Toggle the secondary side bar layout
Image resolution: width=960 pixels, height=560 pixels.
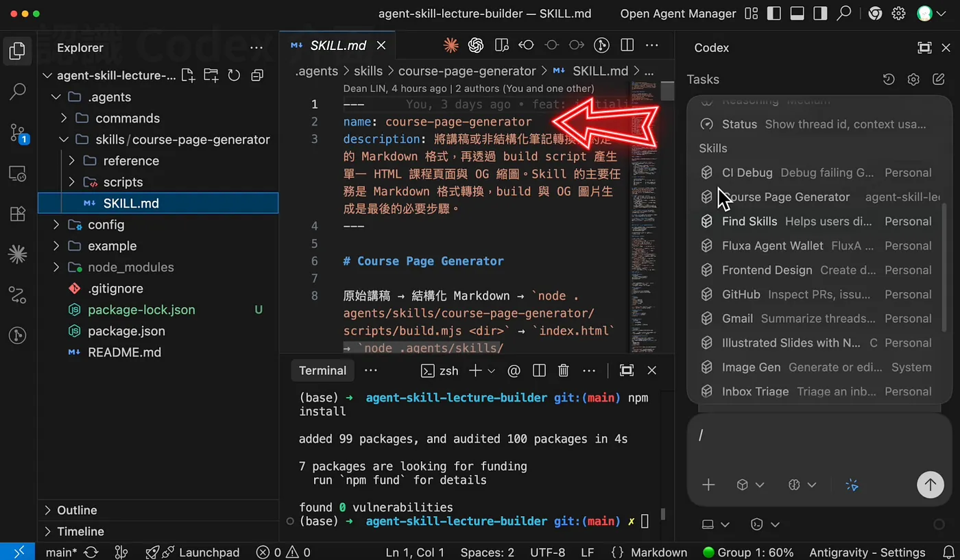(x=820, y=14)
